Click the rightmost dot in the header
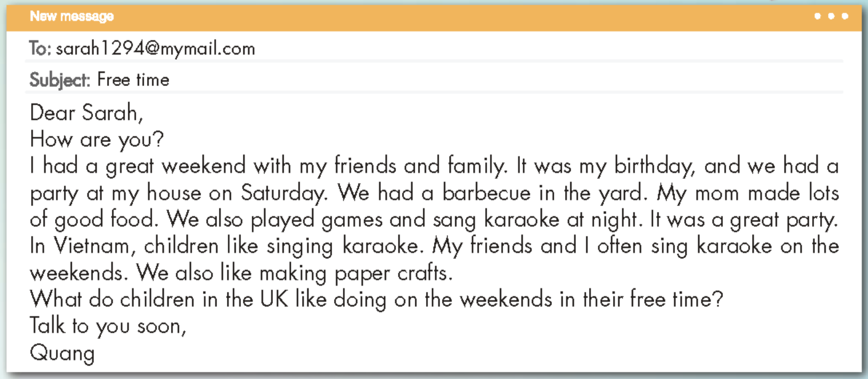This screenshot has width=868, height=379. tap(845, 16)
